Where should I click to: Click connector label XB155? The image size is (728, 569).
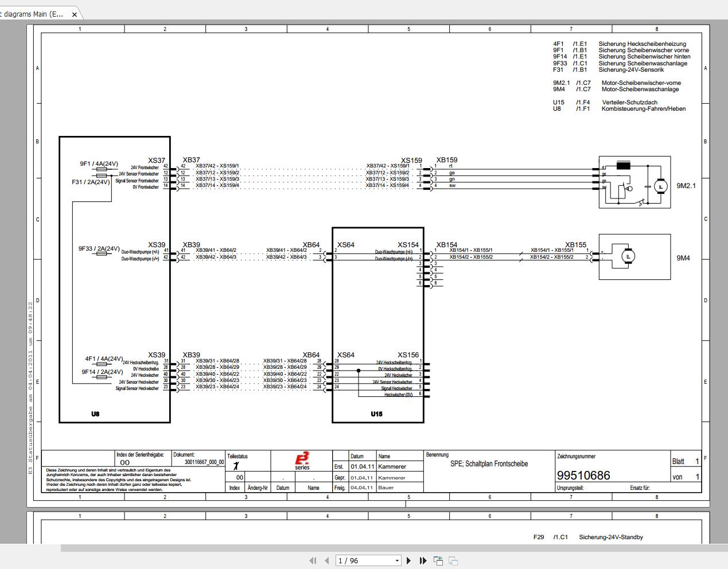point(576,245)
